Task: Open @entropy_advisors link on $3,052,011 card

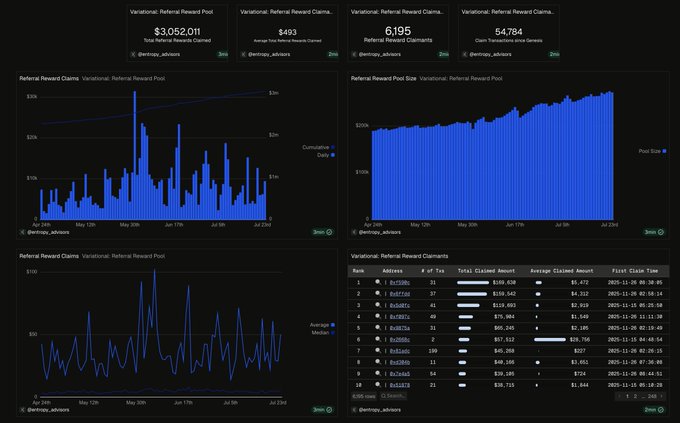Action: 159,54
